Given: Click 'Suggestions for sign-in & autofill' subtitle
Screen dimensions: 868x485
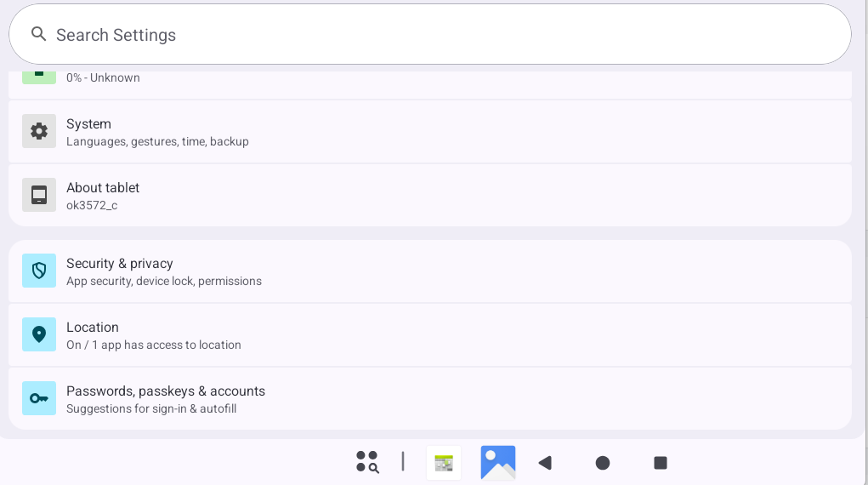Looking at the screenshot, I should point(151,408).
